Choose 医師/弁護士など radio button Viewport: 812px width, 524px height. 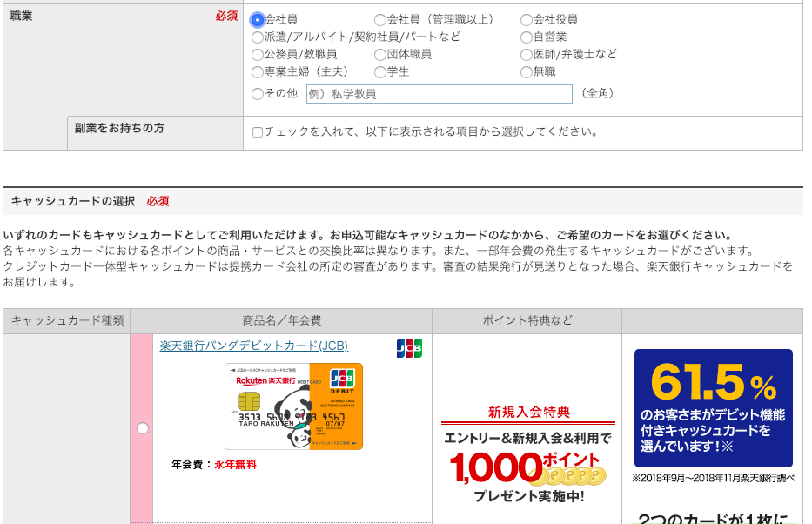[527, 55]
